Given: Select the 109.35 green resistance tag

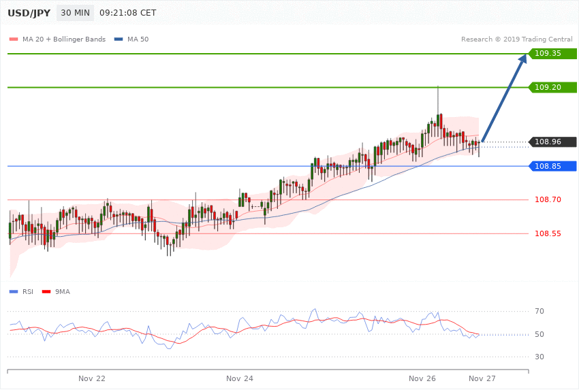Looking at the screenshot, I should [553, 54].
